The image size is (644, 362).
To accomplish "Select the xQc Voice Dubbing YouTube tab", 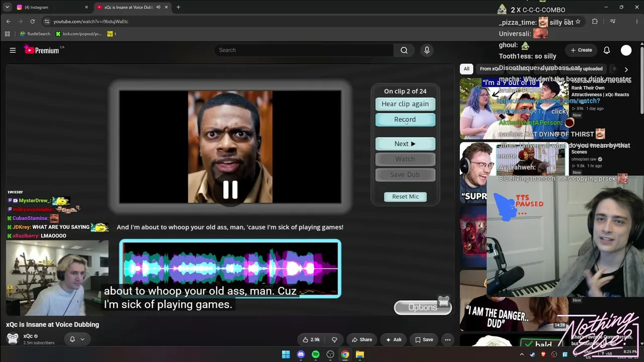I will point(131,7).
